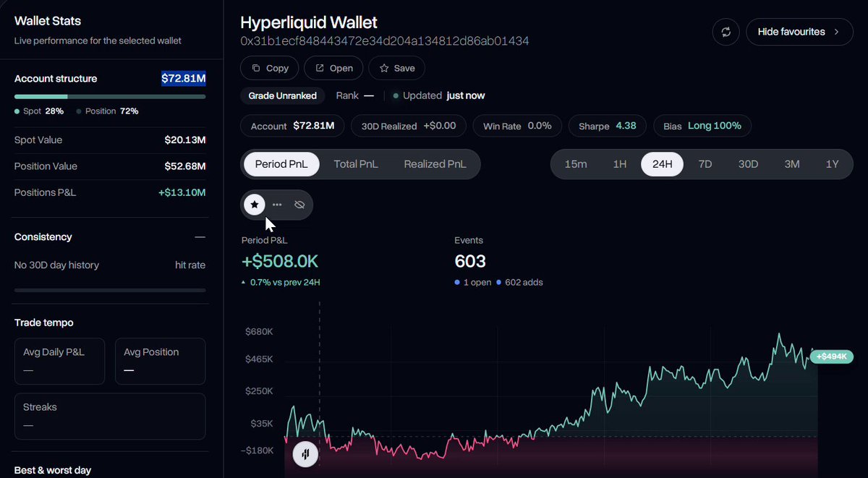The width and height of the screenshot is (868, 478).
Task: Click the Consistency hit rate progress bar
Action: click(x=110, y=290)
